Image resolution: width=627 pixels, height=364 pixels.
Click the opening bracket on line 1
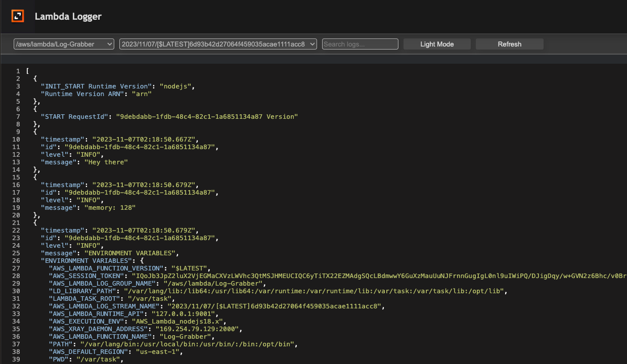(x=27, y=71)
